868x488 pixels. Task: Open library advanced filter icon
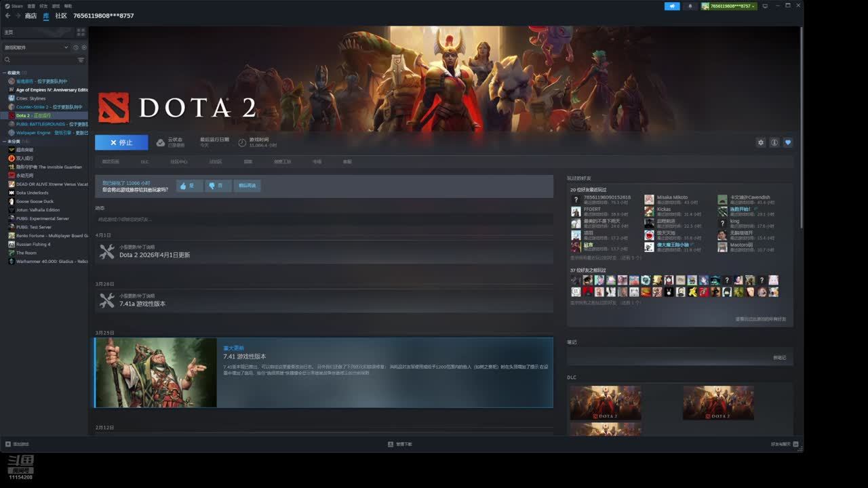81,60
